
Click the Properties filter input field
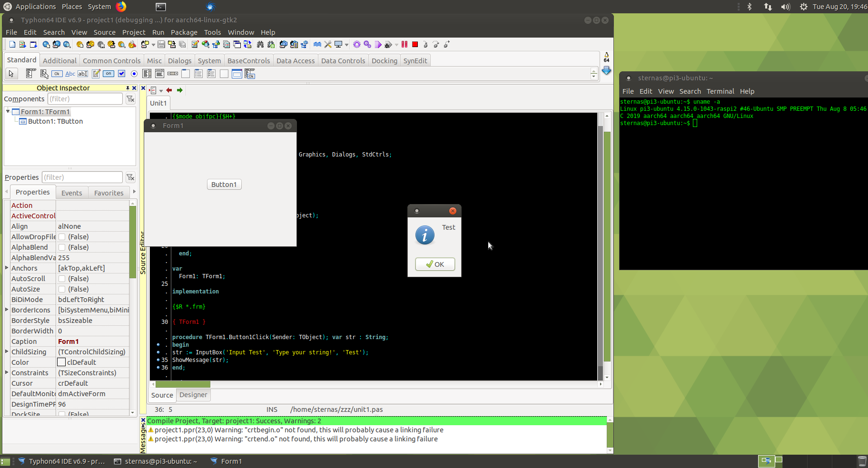(x=82, y=177)
